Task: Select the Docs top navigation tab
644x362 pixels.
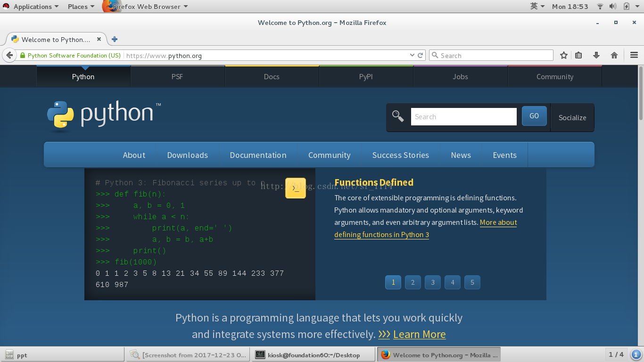Action: 272,76
